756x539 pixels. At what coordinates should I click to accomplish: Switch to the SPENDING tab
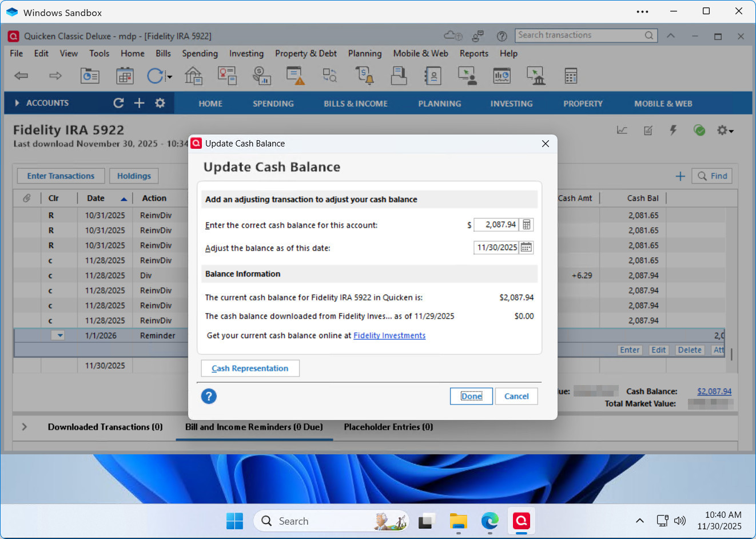pyautogui.click(x=273, y=104)
